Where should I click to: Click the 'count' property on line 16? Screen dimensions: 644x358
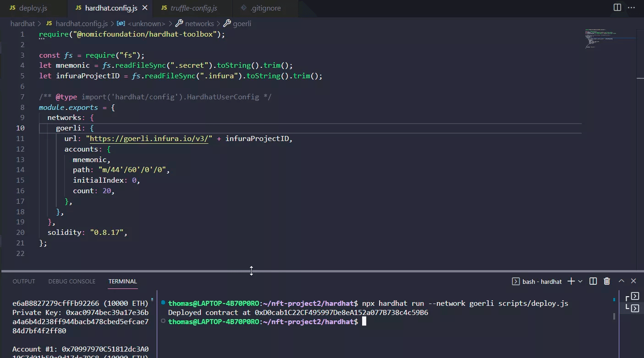coord(83,191)
